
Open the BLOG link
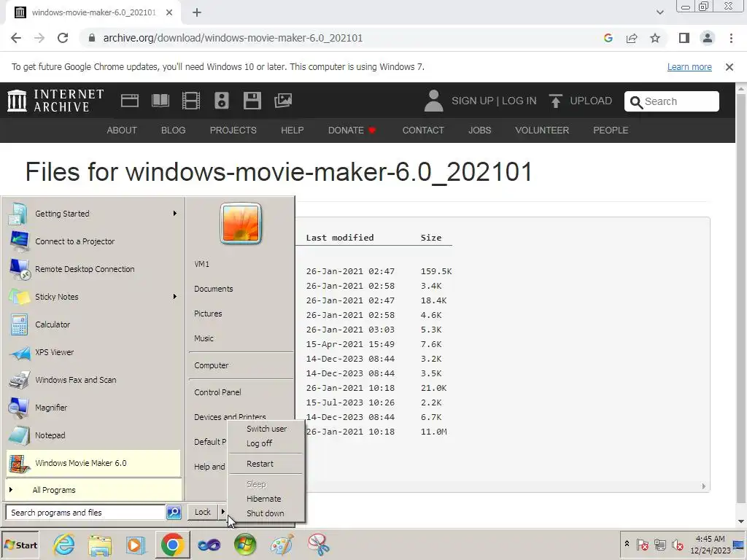173,130
